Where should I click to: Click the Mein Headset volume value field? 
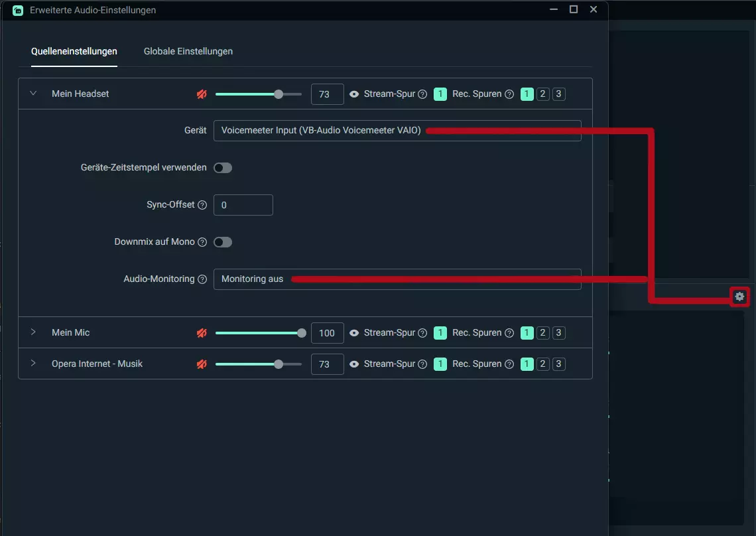coord(328,94)
